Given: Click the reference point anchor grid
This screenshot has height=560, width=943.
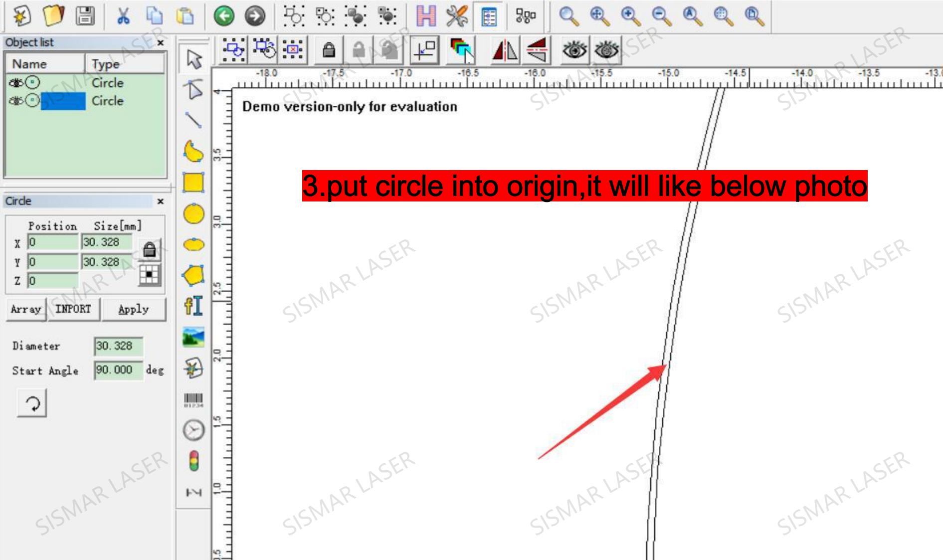Looking at the screenshot, I should click(149, 275).
